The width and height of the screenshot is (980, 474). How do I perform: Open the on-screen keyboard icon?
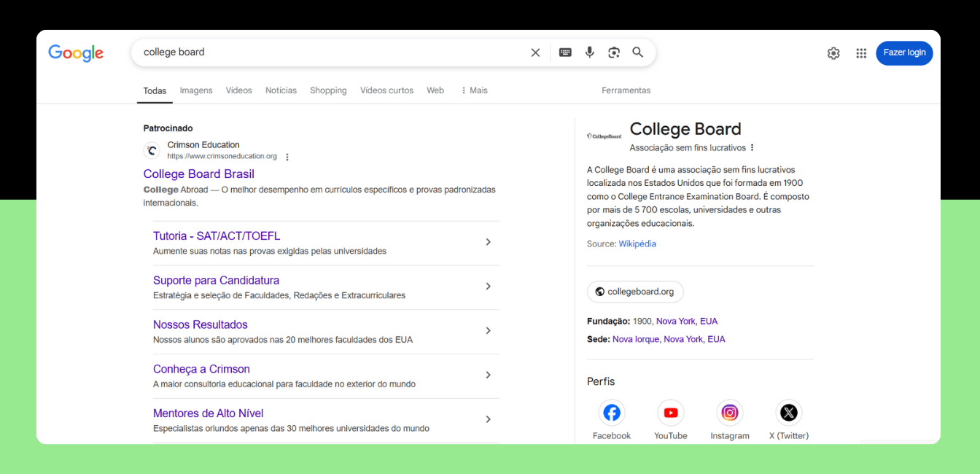point(565,53)
